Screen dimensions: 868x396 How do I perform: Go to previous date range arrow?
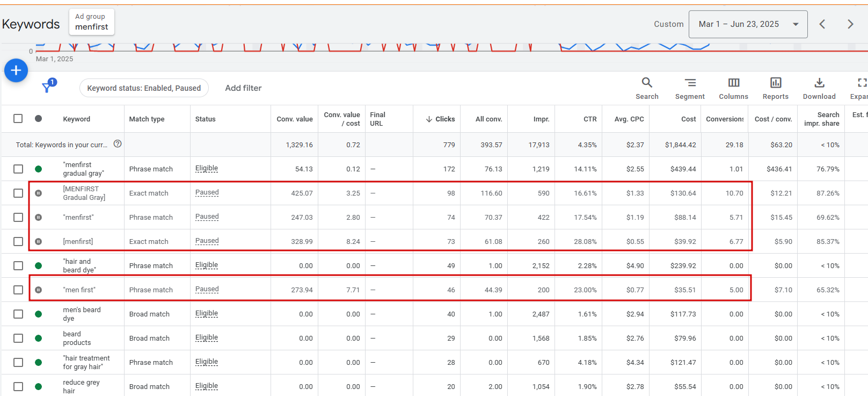click(822, 24)
